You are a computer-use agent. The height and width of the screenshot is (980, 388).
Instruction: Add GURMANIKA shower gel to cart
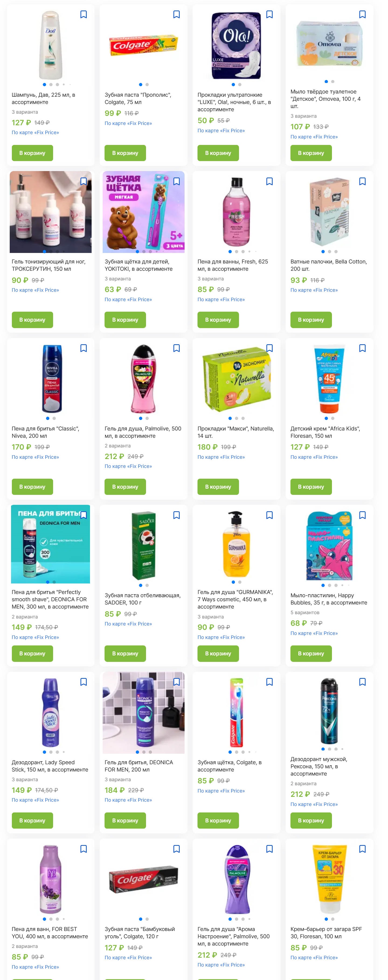coord(218,653)
